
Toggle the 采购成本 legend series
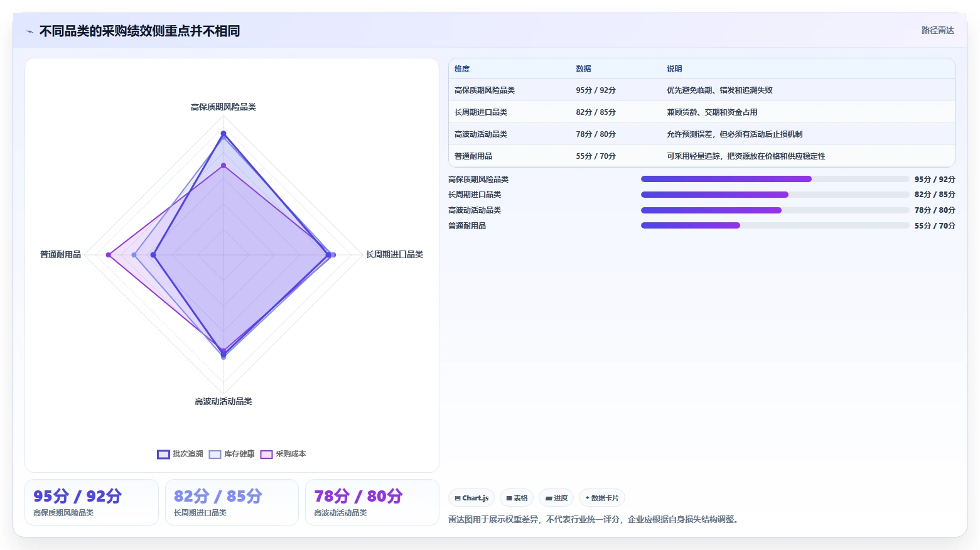point(283,454)
